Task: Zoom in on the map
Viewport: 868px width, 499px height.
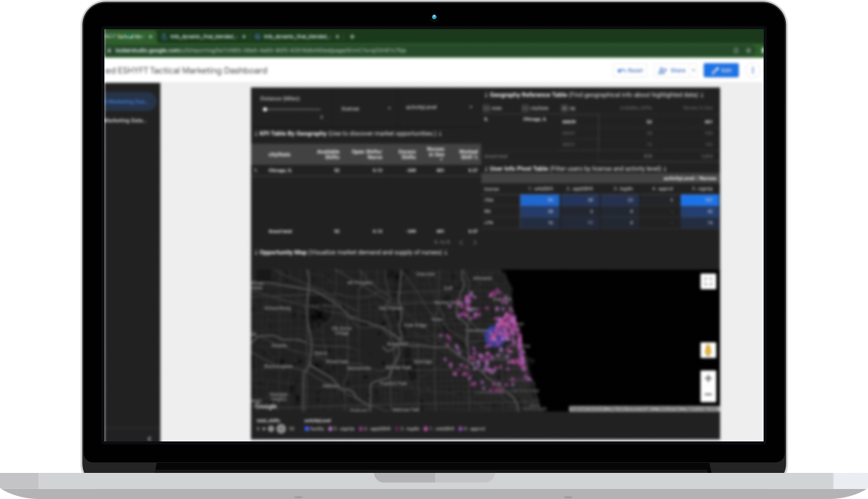Action: click(708, 378)
